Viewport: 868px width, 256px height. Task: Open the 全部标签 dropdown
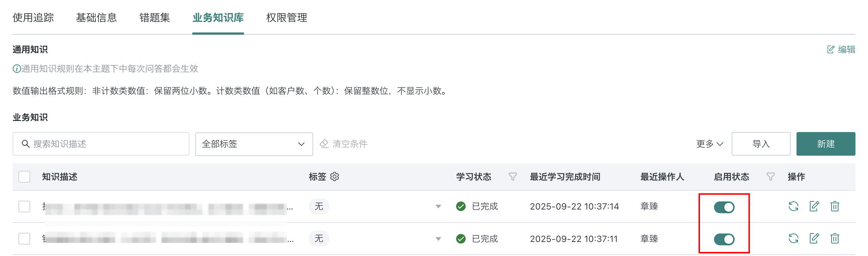[254, 144]
